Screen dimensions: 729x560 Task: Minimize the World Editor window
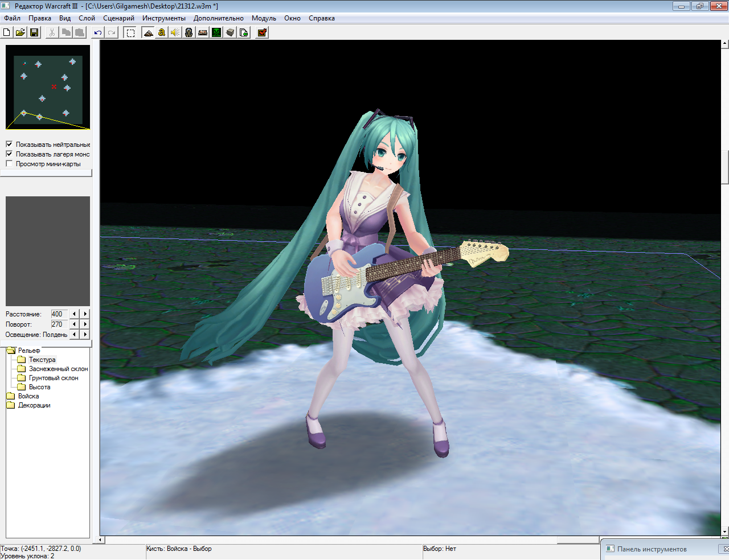pyautogui.click(x=681, y=6)
